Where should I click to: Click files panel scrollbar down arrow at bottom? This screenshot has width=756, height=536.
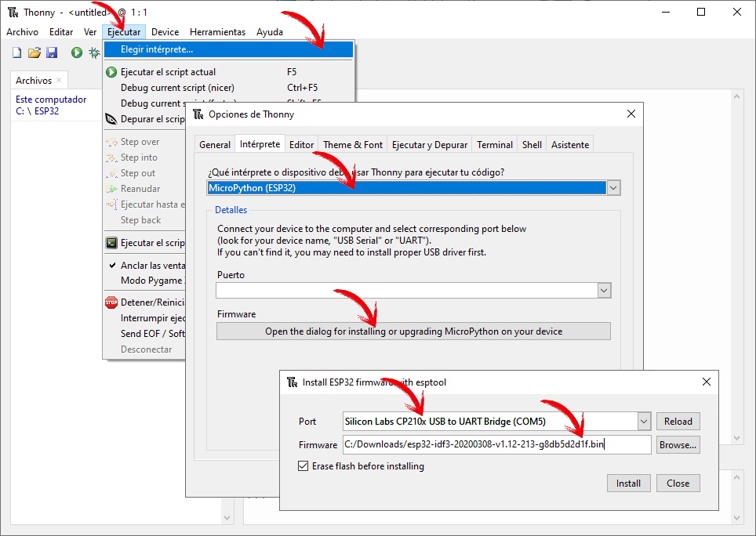[x=227, y=518]
